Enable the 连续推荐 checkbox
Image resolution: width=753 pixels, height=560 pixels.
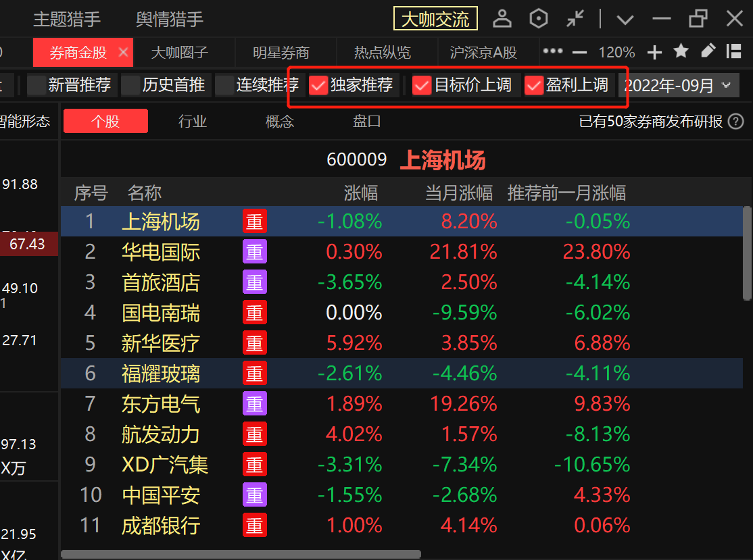click(224, 85)
